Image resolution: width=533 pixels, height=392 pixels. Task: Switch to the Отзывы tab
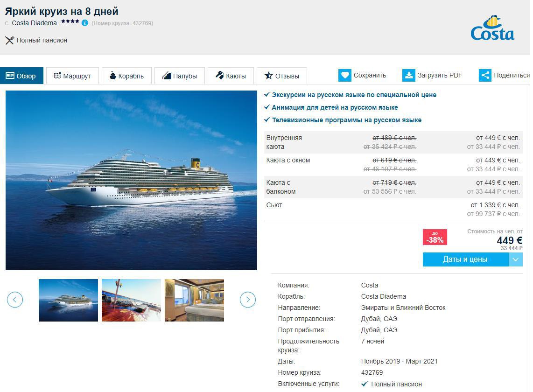coord(282,76)
